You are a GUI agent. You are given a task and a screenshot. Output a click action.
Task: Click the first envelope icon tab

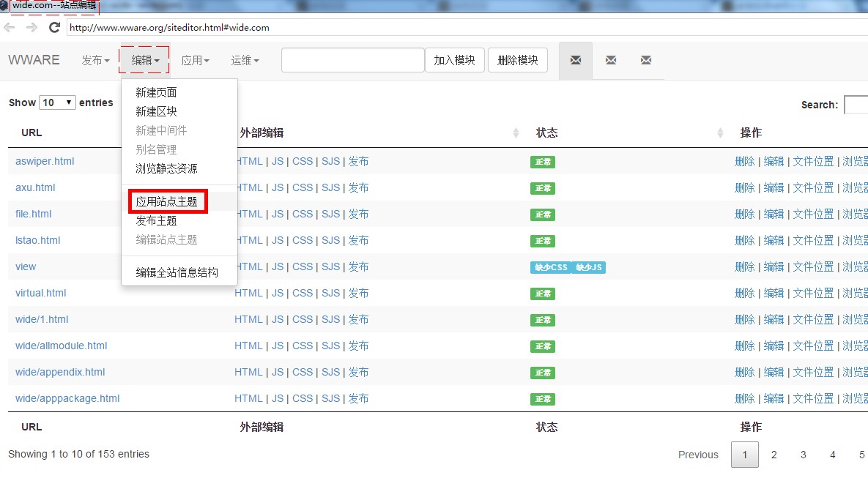point(576,60)
